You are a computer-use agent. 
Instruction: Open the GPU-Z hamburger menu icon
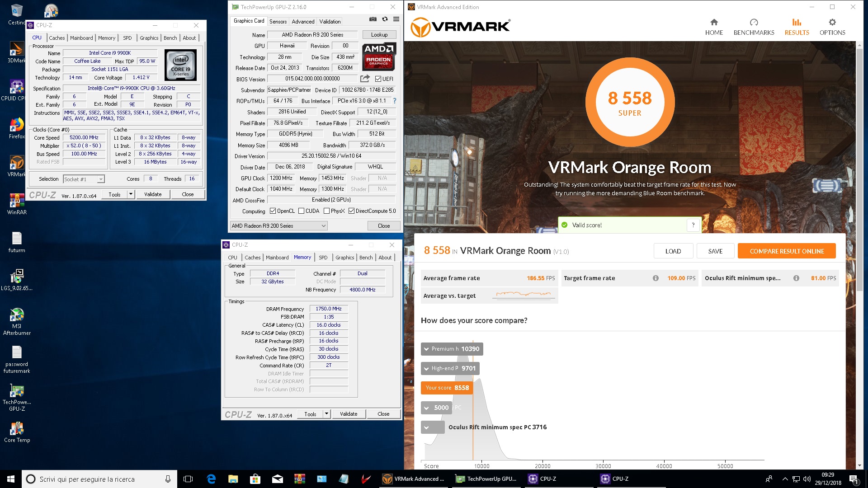click(x=396, y=19)
